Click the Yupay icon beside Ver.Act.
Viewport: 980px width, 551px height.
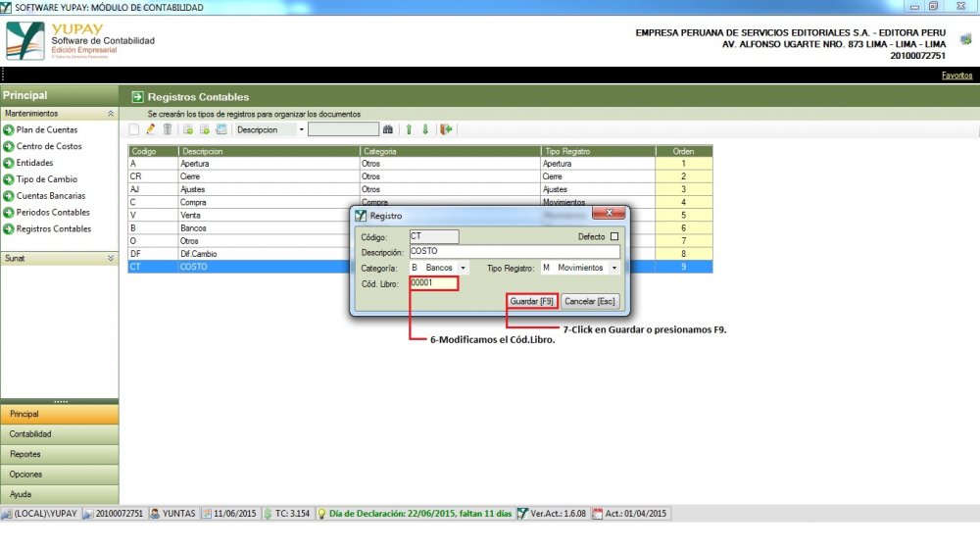click(522, 514)
